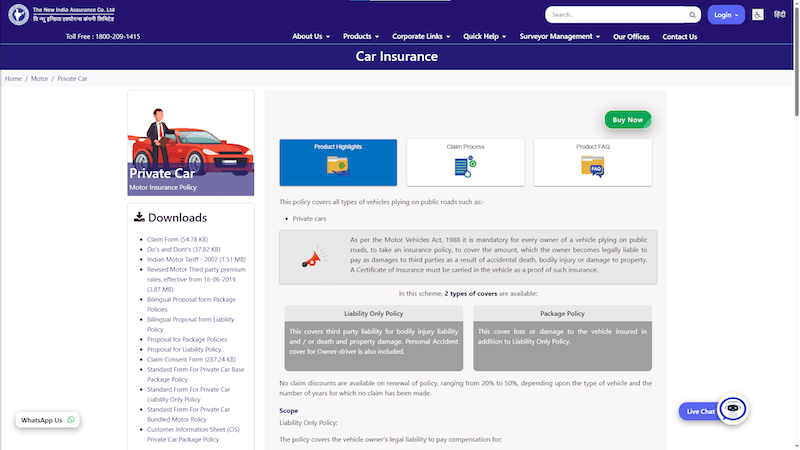Open the Login dropdown

pyautogui.click(x=726, y=15)
